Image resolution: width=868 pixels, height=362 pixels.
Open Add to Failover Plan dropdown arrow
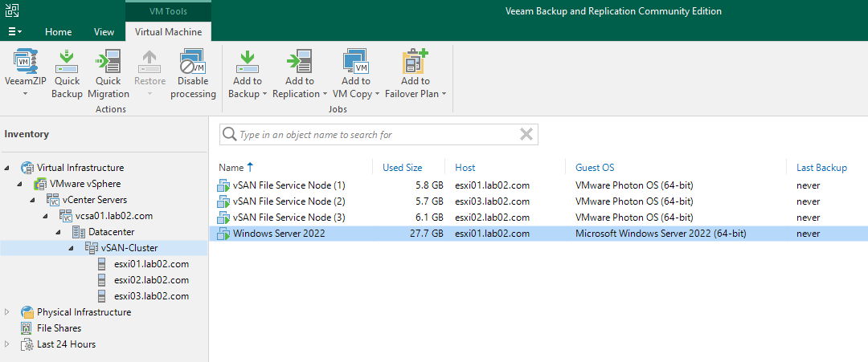point(444,95)
